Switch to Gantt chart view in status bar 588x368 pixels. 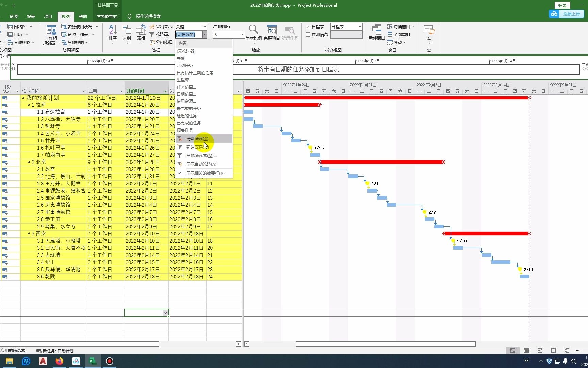pyautogui.click(x=513, y=351)
